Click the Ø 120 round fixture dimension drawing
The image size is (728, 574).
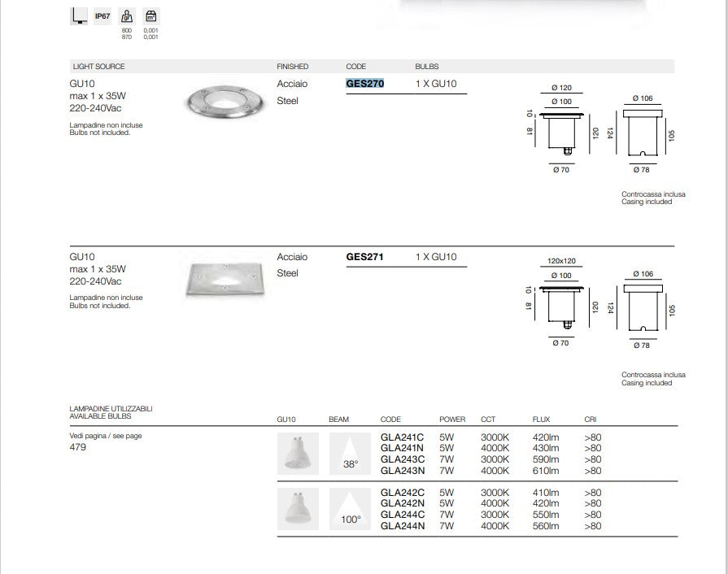click(561, 128)
